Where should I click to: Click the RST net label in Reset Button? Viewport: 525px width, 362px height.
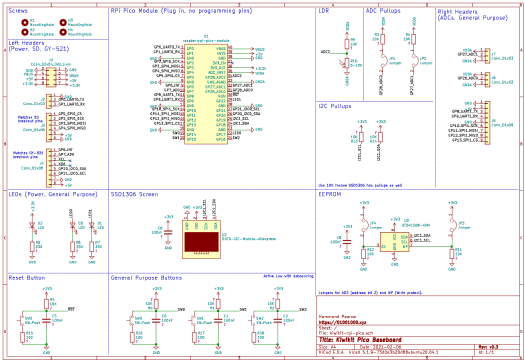click(x=71, y=309)
